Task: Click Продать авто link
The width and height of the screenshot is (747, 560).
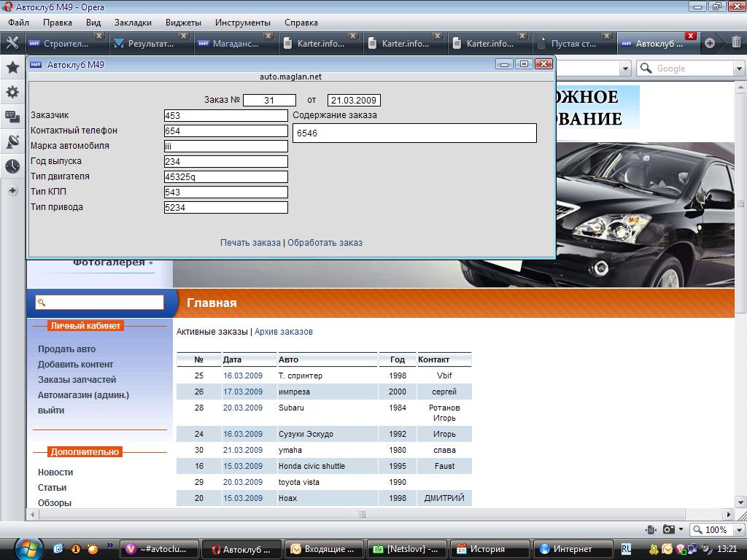Action: [66, 349]
